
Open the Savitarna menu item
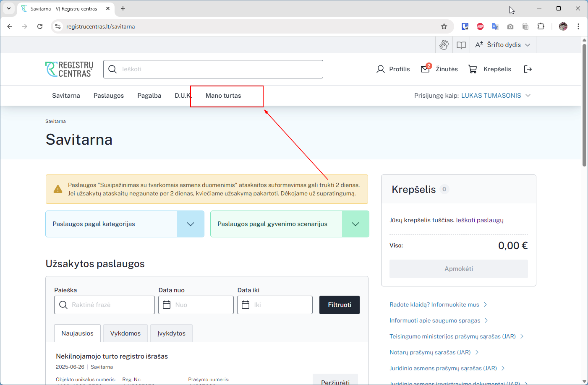click(66, 96)
